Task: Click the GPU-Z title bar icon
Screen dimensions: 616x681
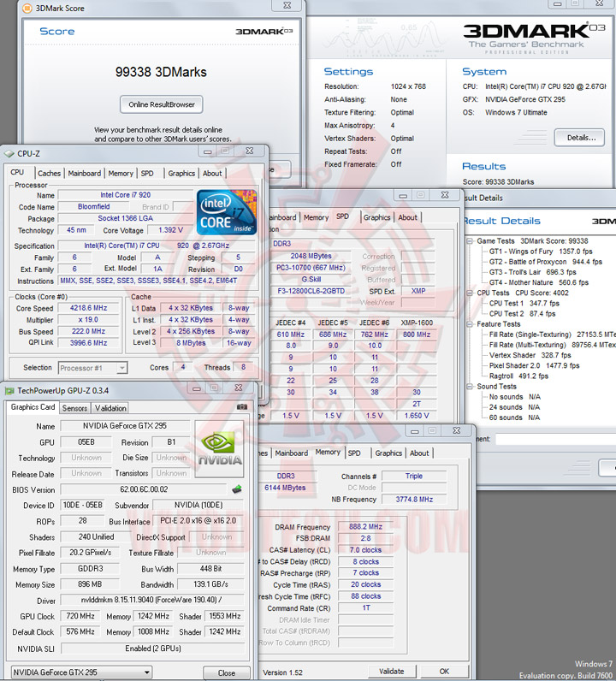Action: [x=9, y=391]
